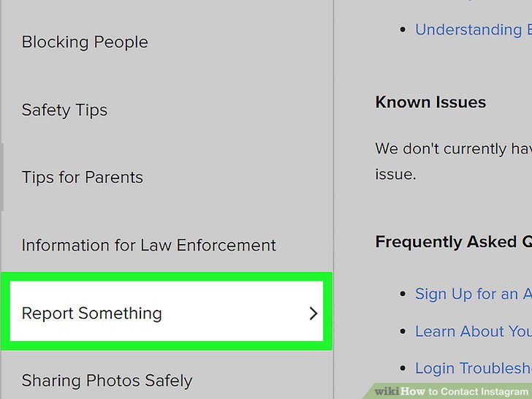Select Safety Tips in the sidebar
Screen dimensions: 532x399
[64, 110]
